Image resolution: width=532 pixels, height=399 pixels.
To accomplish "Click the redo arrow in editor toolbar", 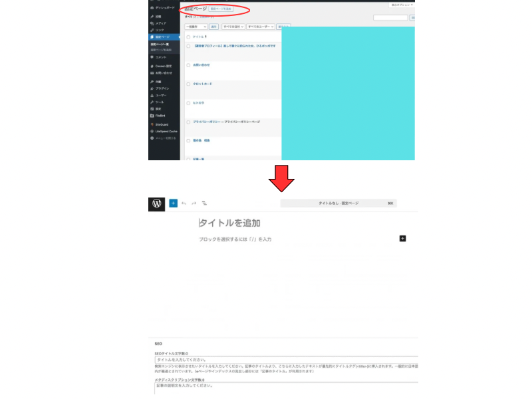I will click(194, 203).
